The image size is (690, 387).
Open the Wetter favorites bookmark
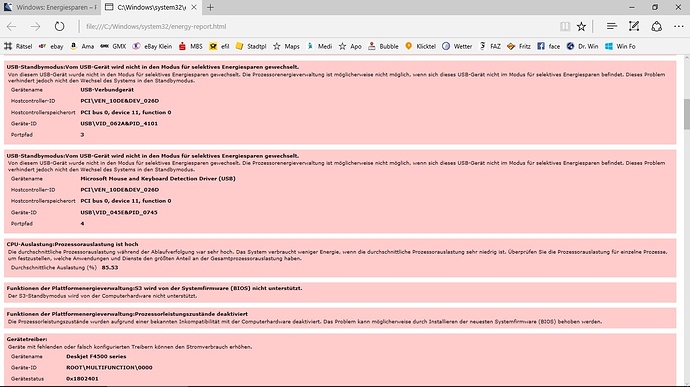457,46
